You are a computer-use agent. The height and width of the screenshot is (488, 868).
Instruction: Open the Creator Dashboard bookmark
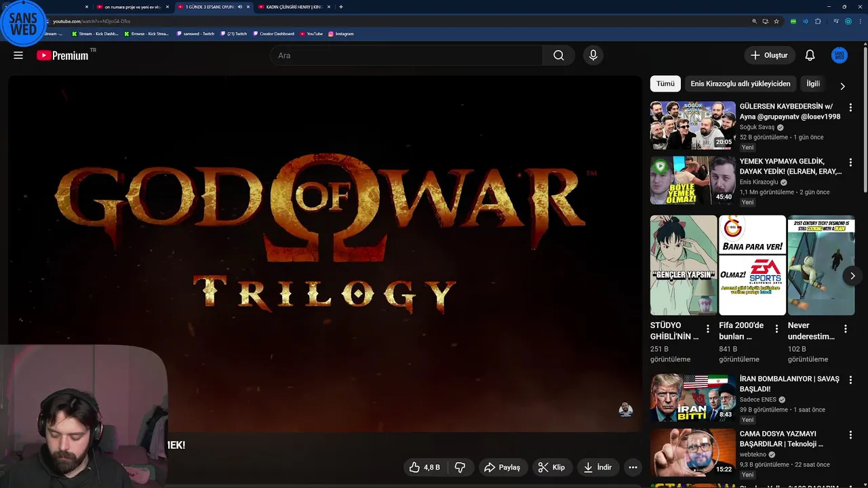[x=274, y=33]
